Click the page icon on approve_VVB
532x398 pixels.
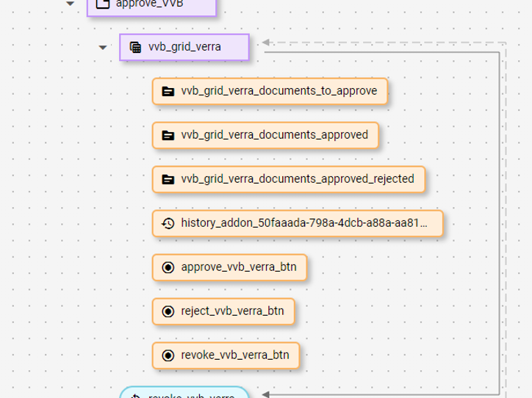point(103,4)
